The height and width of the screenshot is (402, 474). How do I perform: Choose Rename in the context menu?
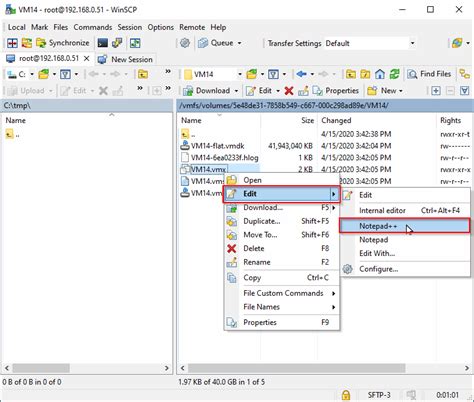(282, 262)
